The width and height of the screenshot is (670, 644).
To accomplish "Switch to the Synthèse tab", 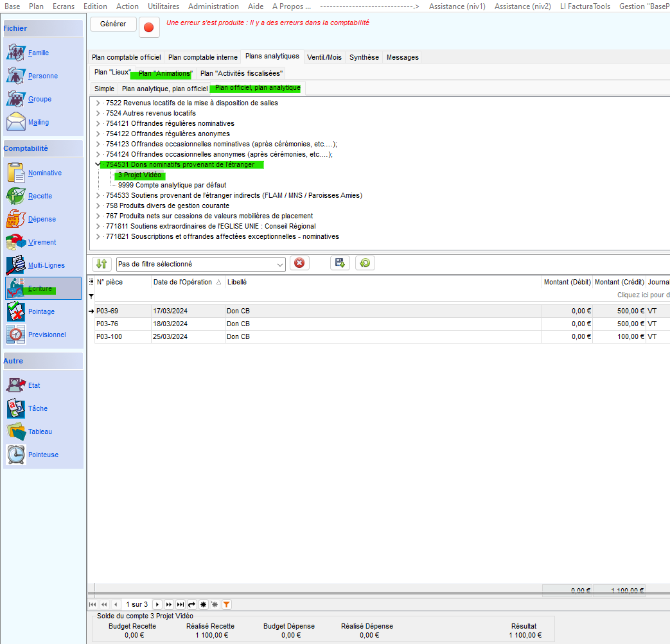I will point(364,57).
